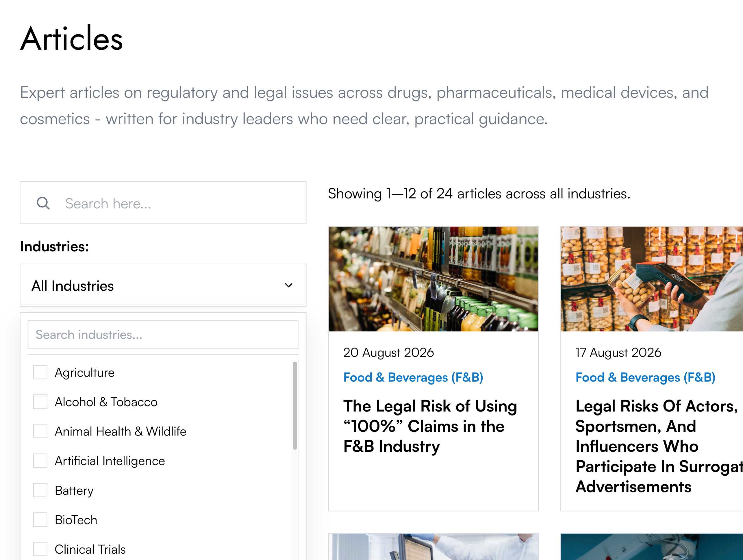This screenshot has width=743, height=560.
Task: Enable the Animal Health & Wildlife filter
Action: click(x=40, y=431)
